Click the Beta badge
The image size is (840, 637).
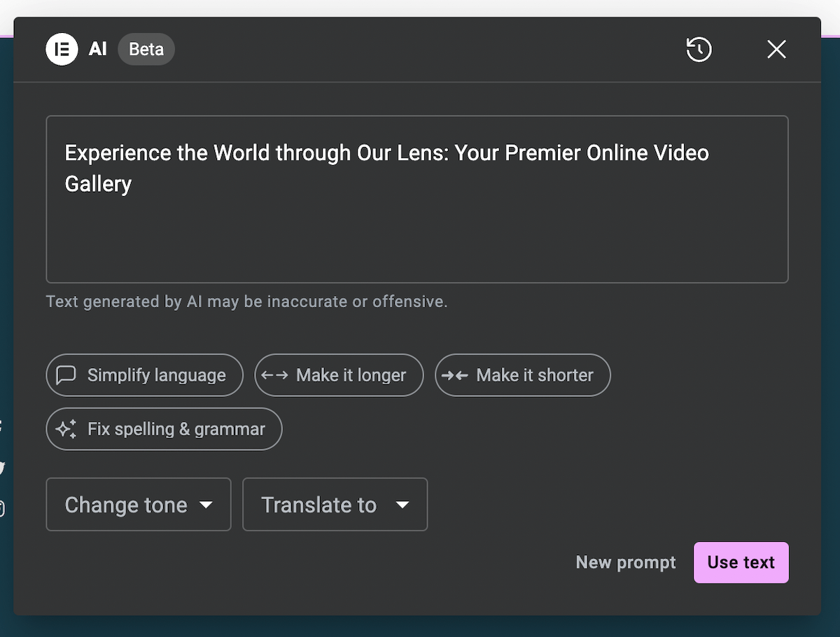click(x=146, y=50)
